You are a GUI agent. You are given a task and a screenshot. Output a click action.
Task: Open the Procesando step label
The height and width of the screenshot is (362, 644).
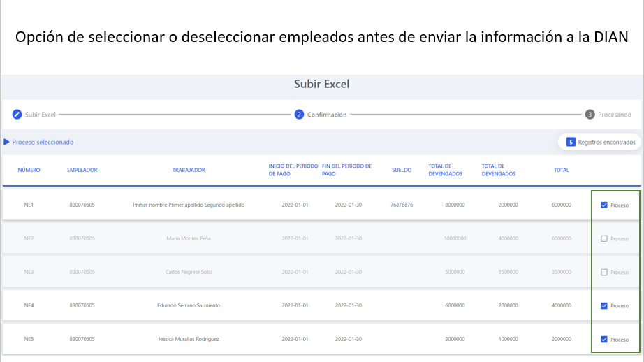pyautogui.click(x=615, y=115)
